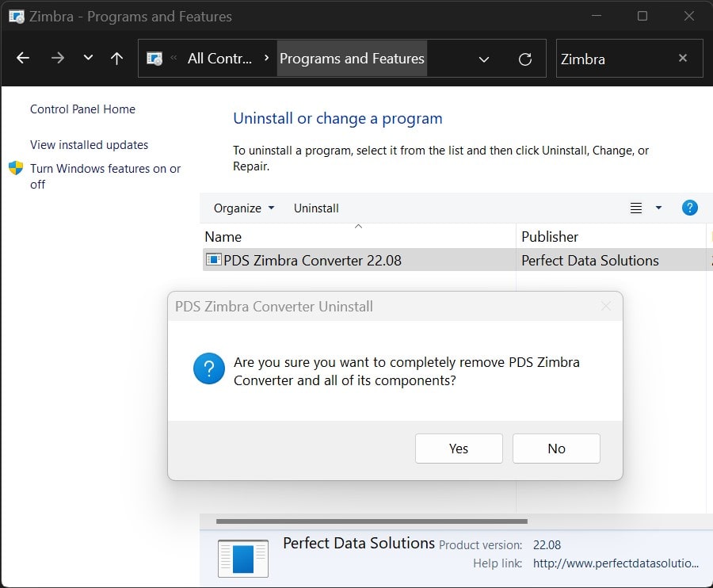Click Uninstall in the toolbar
Screen dimensions: 713x588
coord(316,208)
